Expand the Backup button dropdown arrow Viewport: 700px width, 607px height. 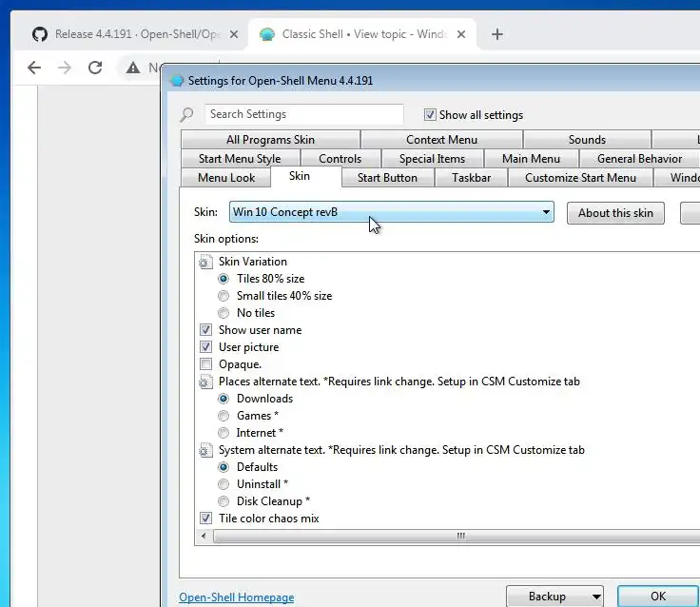coord(596,597)
